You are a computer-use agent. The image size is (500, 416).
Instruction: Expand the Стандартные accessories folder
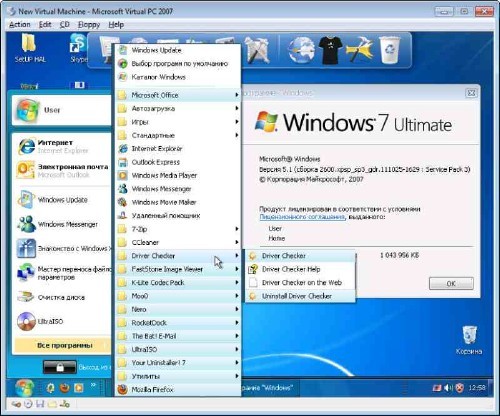click(178, 135)
